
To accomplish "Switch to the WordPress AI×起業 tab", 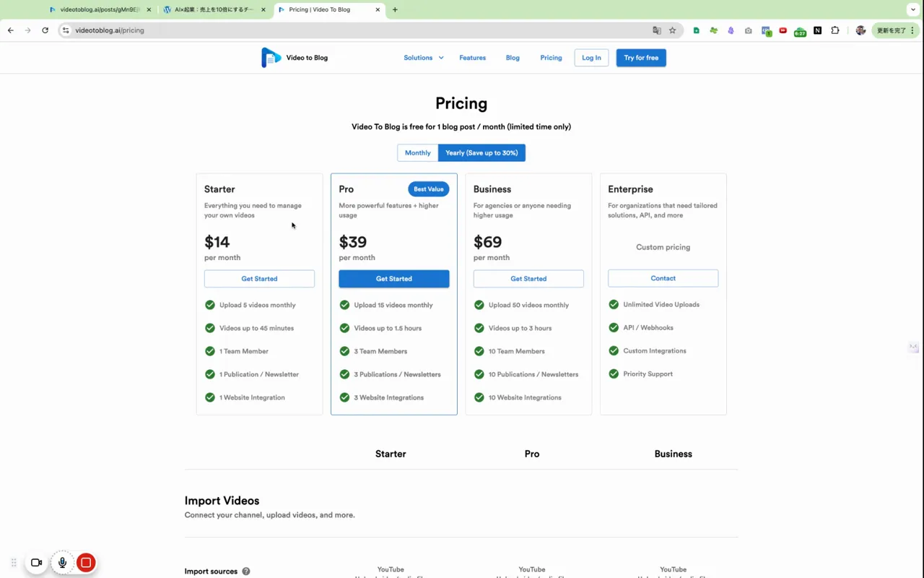I will 214,10.
